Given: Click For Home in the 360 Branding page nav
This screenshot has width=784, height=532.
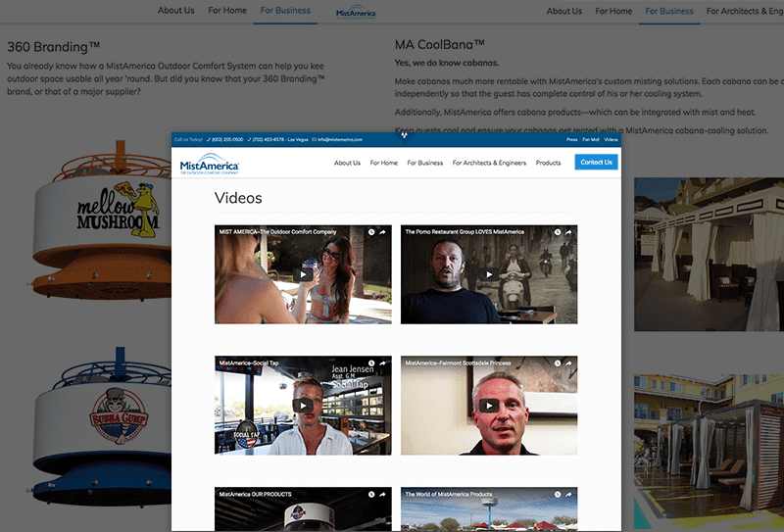Looking at the screenshot, I should point(227,10).
